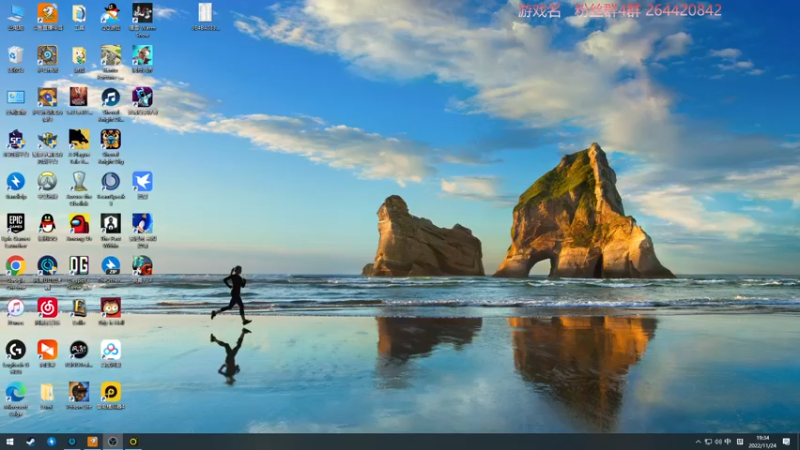Open the taskbar clock and date

[763, 442]
